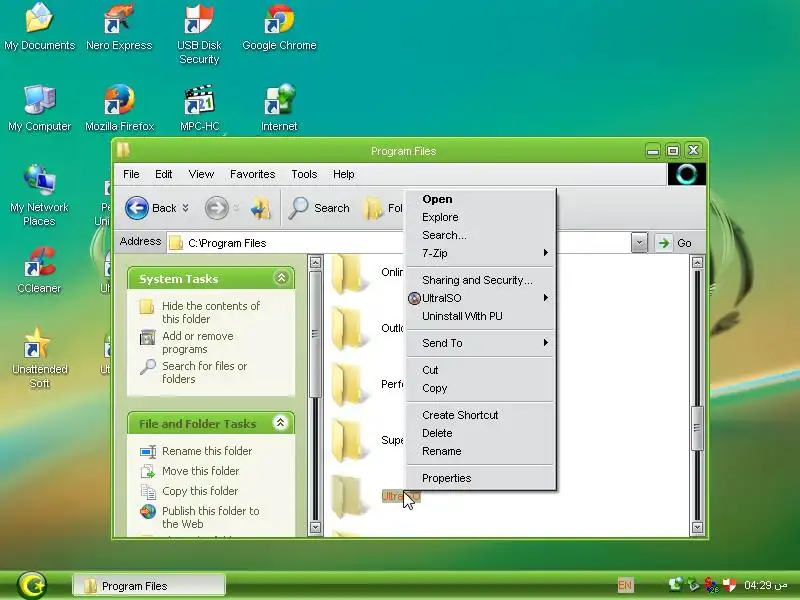This screenshot has width=800, height=600.
Task: Go up one folder level icon
Action: pos(261,209)
